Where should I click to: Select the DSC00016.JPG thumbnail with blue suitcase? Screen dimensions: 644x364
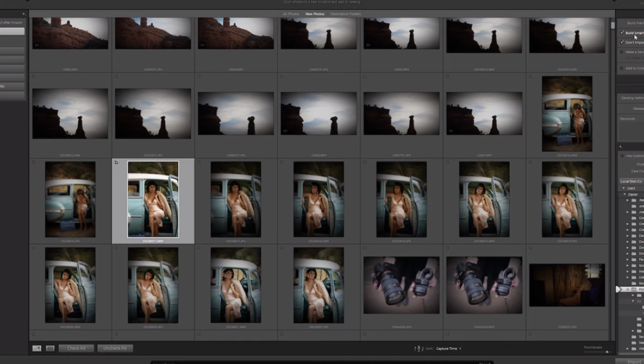click(x=70, y=199)
